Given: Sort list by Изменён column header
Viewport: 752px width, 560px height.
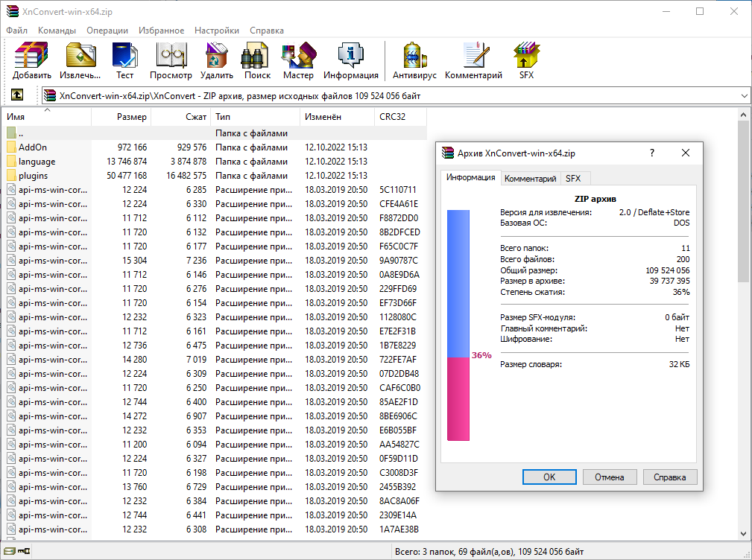Looking at the screenshot, I should (x=337, y=116).
